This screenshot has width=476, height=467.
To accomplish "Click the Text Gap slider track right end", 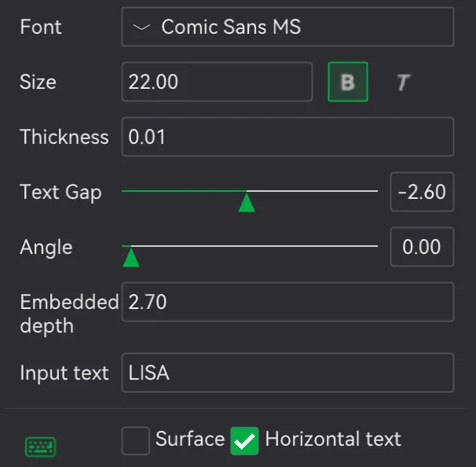I will tap(375, 191).
